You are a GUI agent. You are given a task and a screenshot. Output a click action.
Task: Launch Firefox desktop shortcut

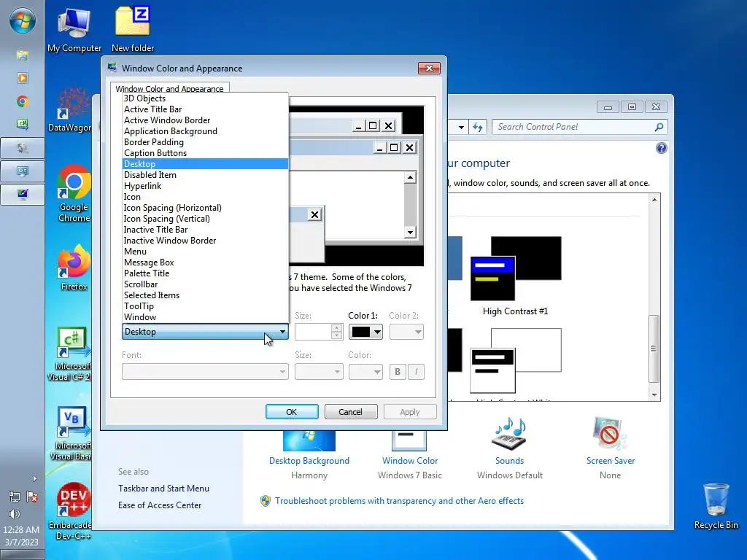[74, 268]
